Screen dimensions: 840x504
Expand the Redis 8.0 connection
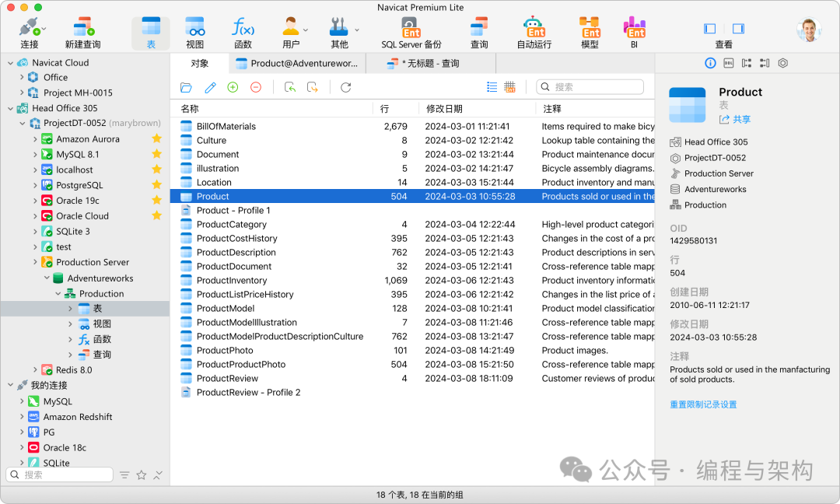(35, 369)
